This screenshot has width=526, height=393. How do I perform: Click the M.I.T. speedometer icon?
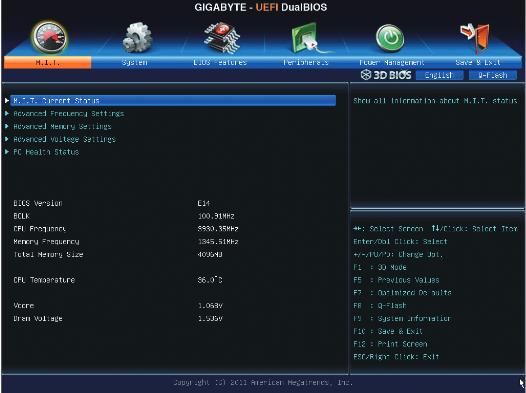[50, 37]
